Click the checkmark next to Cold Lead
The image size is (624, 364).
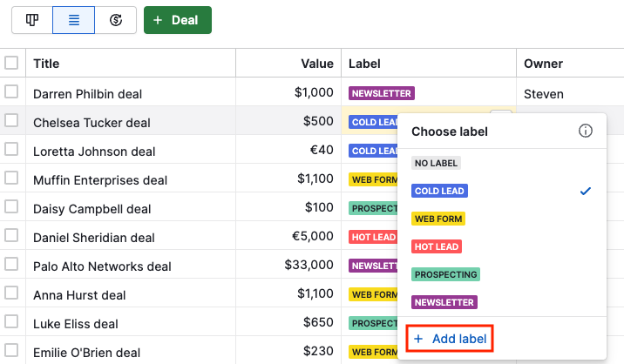(586, 191)
